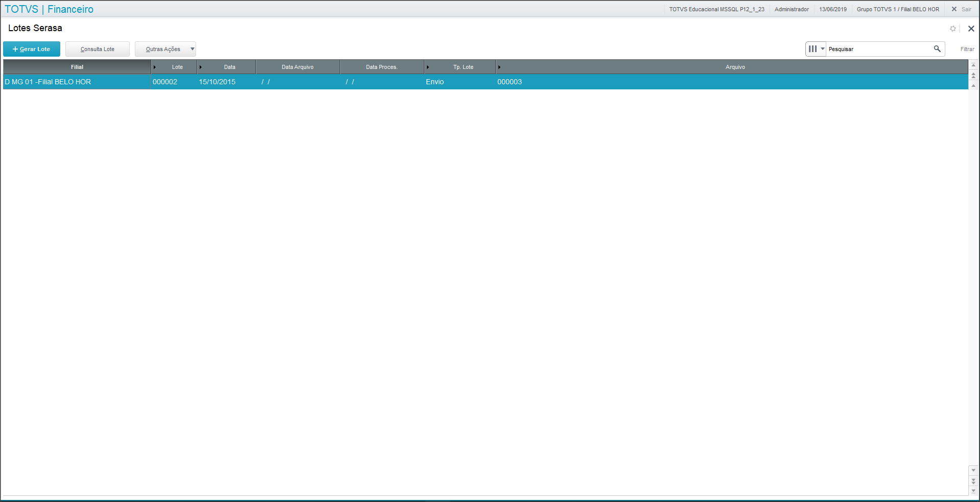This screenshot has height=502, width=980.
Task: Move down one row arrow button
Action: coord(973,470)
